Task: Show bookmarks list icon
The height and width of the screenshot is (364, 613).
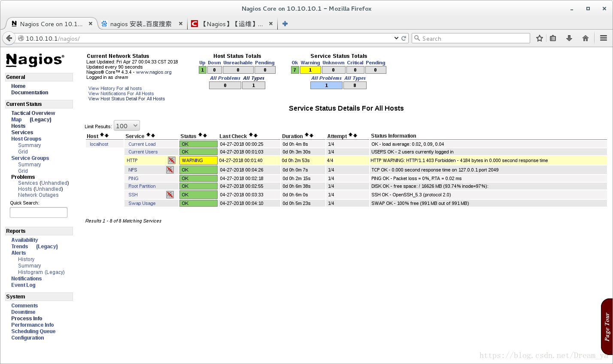Action: pyautogui.click(x=553, y=38)
